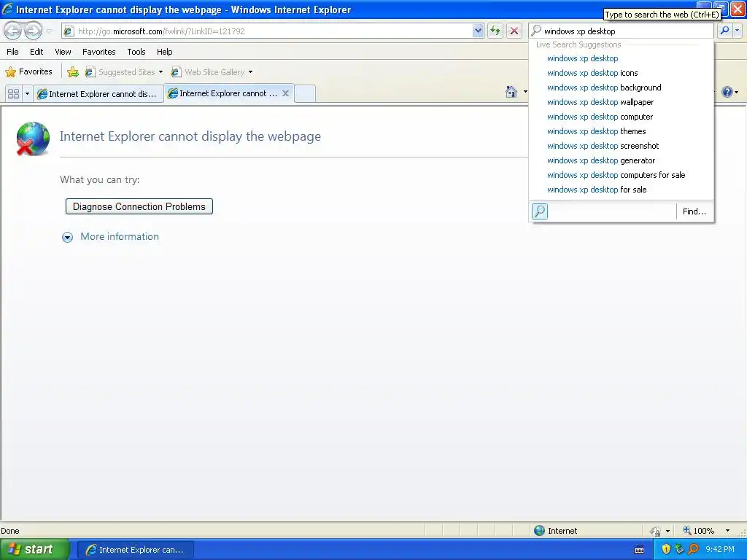Image resolution: width=747 pixels, height=560 pixels.
Task: Click the orange magnifier tray icon
Action: pyautogui.click(x=693, y=550)
